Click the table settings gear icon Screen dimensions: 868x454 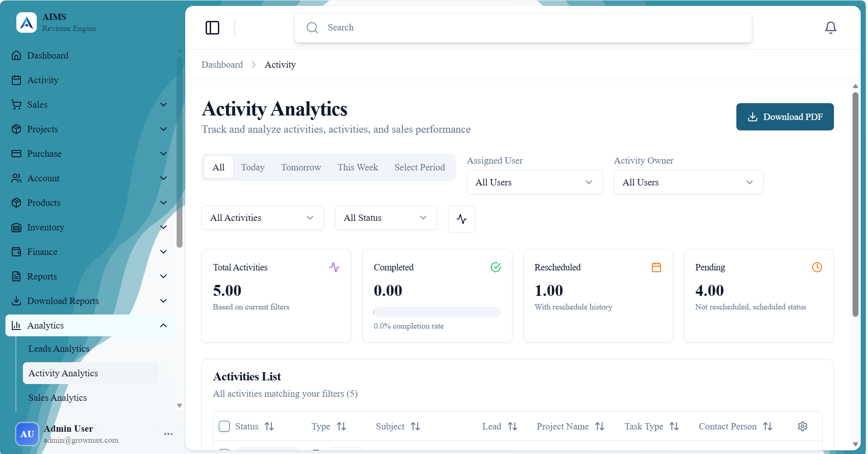(803, 426)
